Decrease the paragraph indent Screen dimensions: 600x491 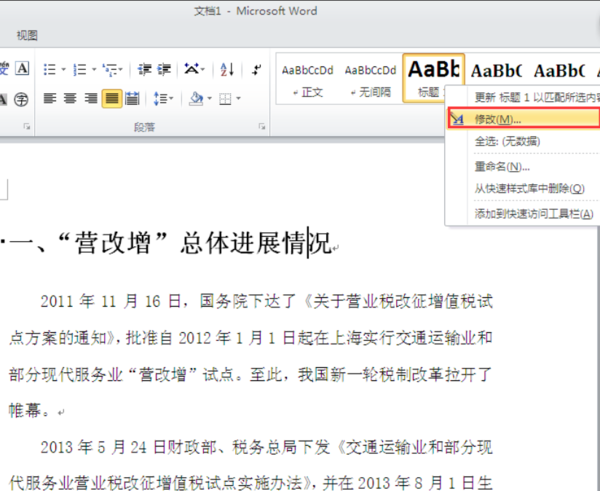(144, 70)
